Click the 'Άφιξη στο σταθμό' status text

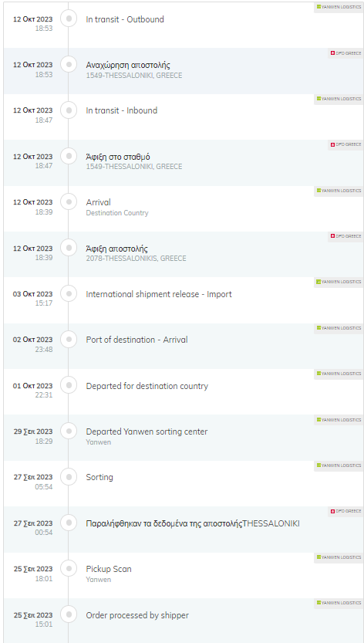(x=118, y=157)
